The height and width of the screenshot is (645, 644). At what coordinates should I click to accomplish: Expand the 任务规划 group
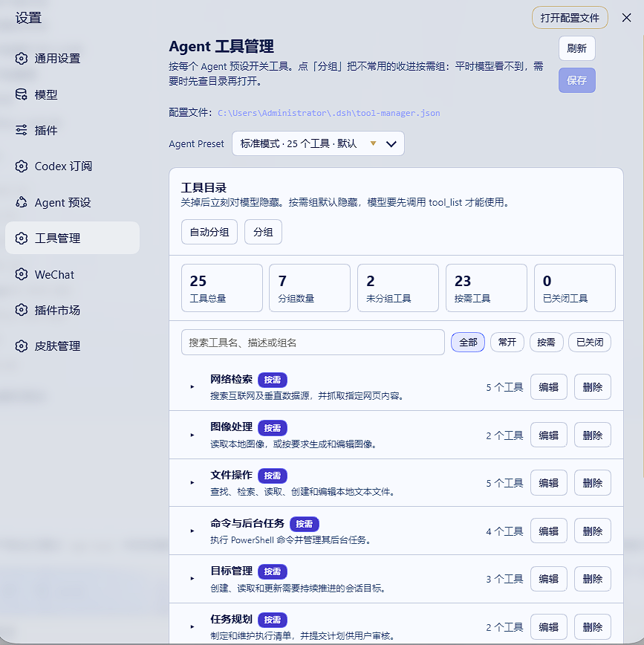(x=192, y=626)
